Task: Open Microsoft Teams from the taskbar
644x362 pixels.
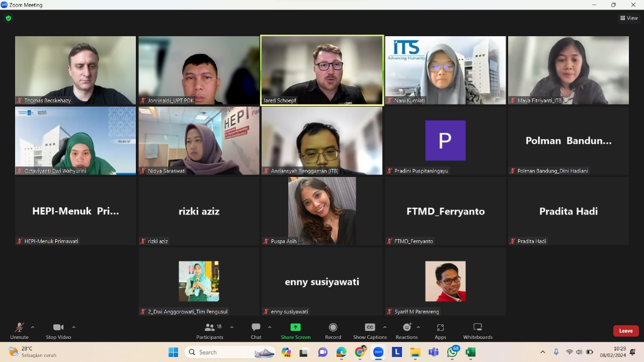Action: click(x=433, y=352)
